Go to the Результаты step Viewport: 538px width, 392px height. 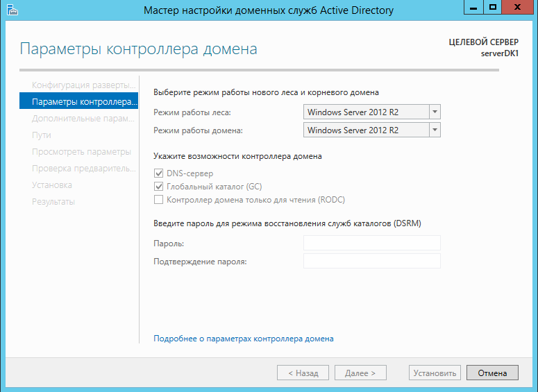pos(53,202)
